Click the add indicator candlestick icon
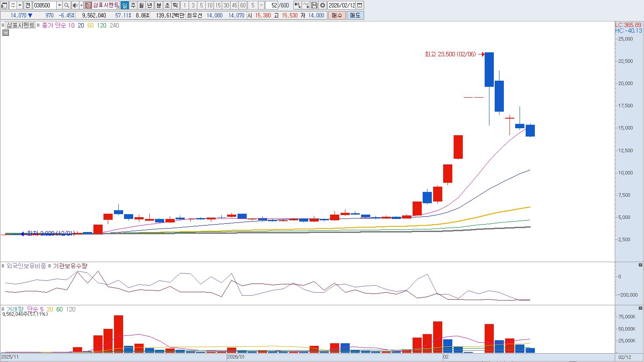 click(297, 5)
